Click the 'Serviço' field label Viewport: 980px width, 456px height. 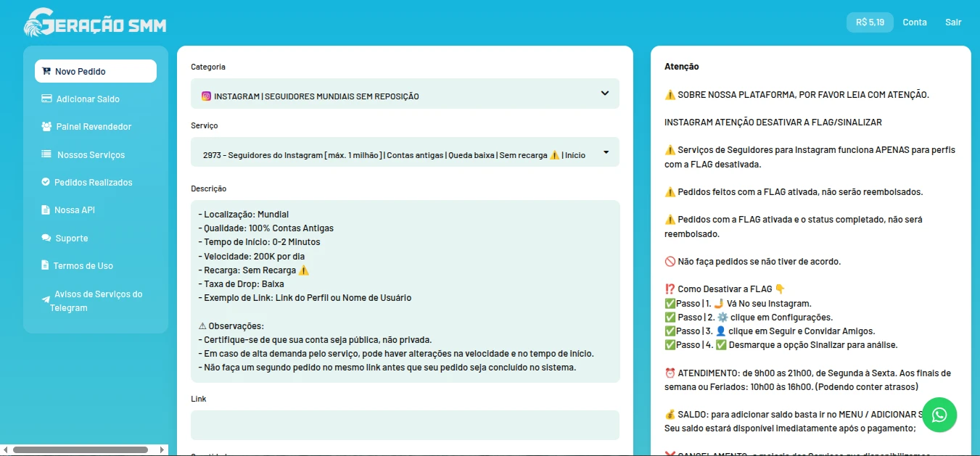point(205,126)
